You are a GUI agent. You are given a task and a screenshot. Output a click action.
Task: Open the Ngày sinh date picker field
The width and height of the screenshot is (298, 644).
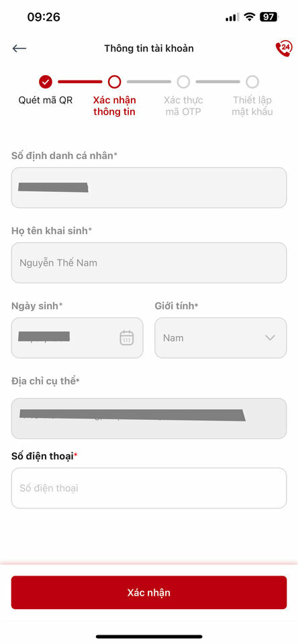(x=77, y=337)
